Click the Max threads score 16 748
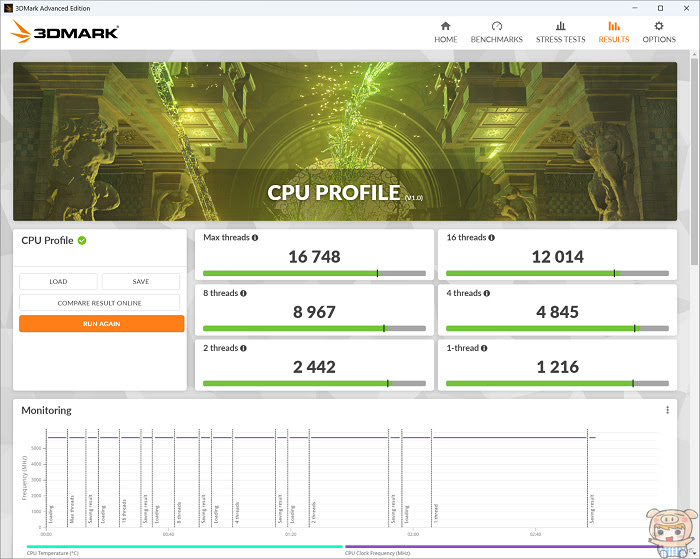 click(x=314, y=257)
